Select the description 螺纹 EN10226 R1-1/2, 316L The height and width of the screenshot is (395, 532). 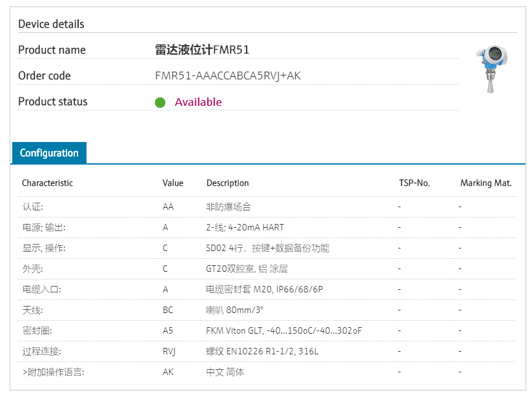[262, 352]
